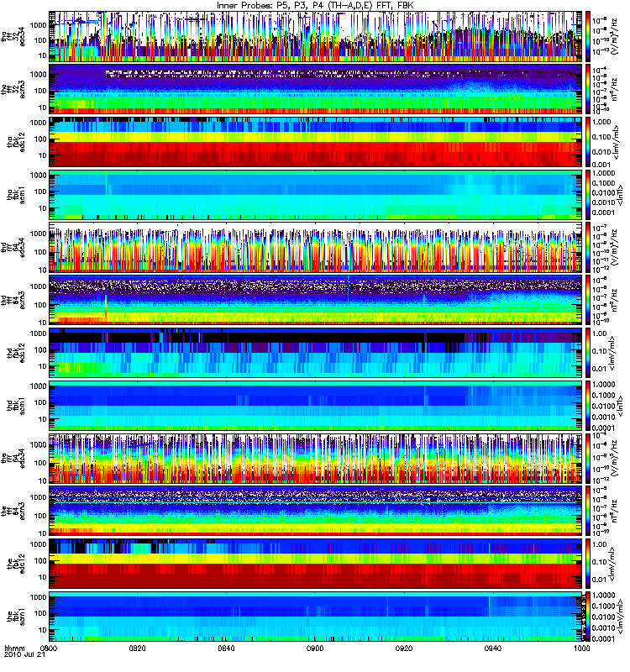Click inside the the fbk scm1 spectrogram plot
This screenshot has width=630, height=672.
pos(315,617)
